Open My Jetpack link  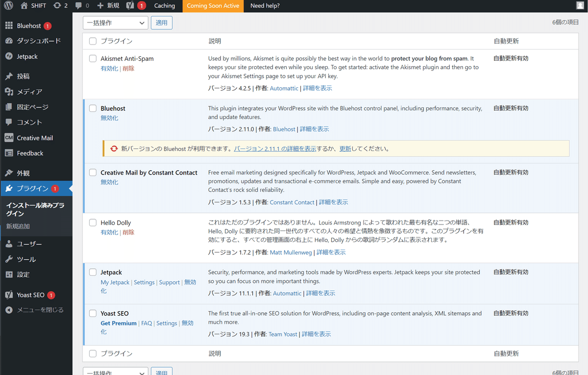click(x=115, y=282)
